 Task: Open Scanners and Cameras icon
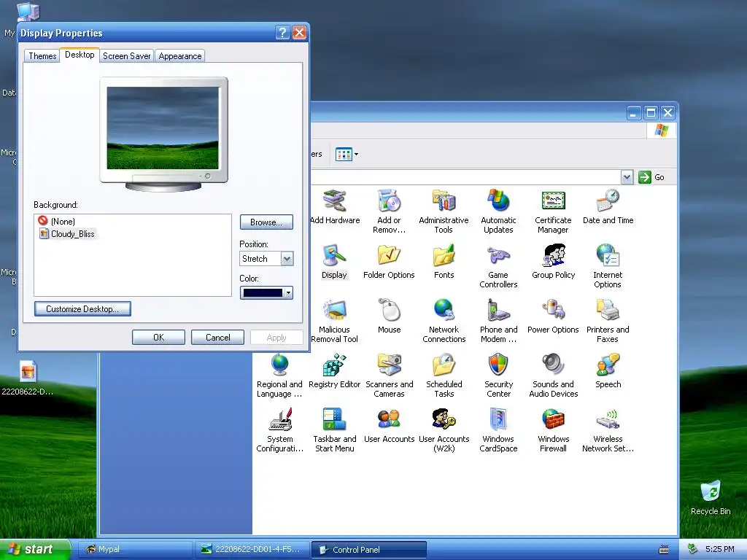tap(390, 366)
